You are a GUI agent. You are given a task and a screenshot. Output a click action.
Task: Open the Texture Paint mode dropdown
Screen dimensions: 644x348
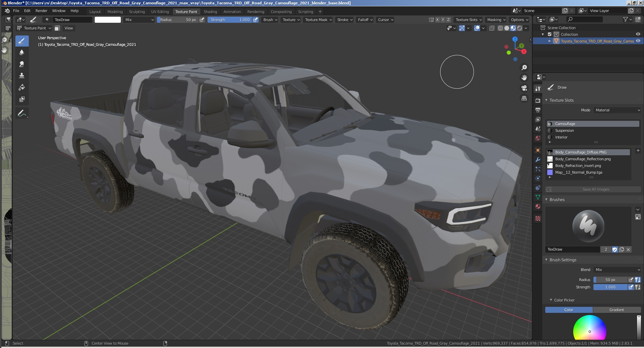[34, 28]
